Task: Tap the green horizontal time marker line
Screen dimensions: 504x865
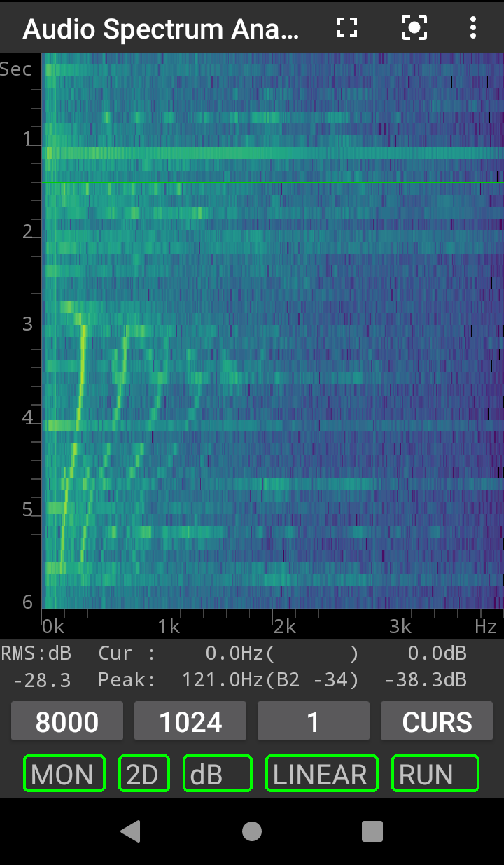Action: tap(273, 183)
